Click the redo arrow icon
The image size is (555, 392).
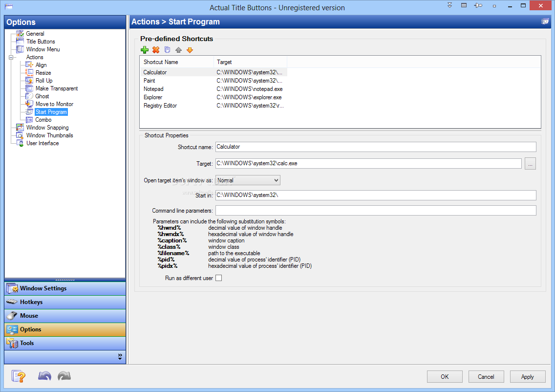click(64, 376)
